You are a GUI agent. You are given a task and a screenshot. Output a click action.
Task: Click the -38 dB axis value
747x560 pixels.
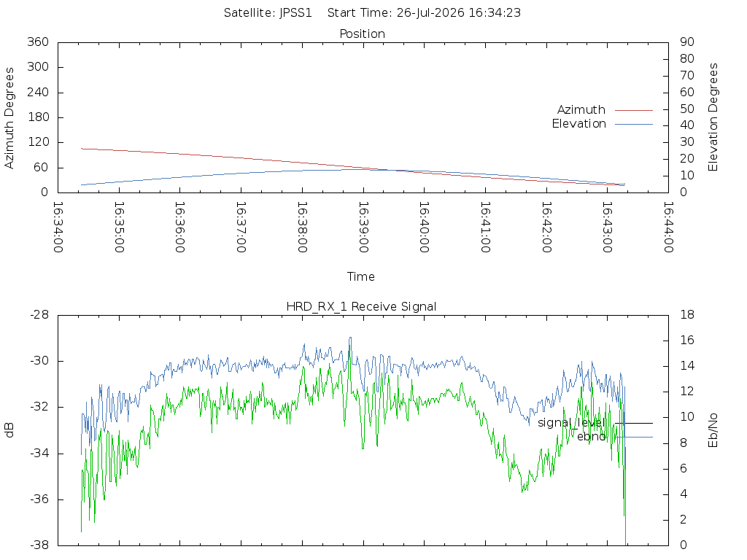coord(39,545)
